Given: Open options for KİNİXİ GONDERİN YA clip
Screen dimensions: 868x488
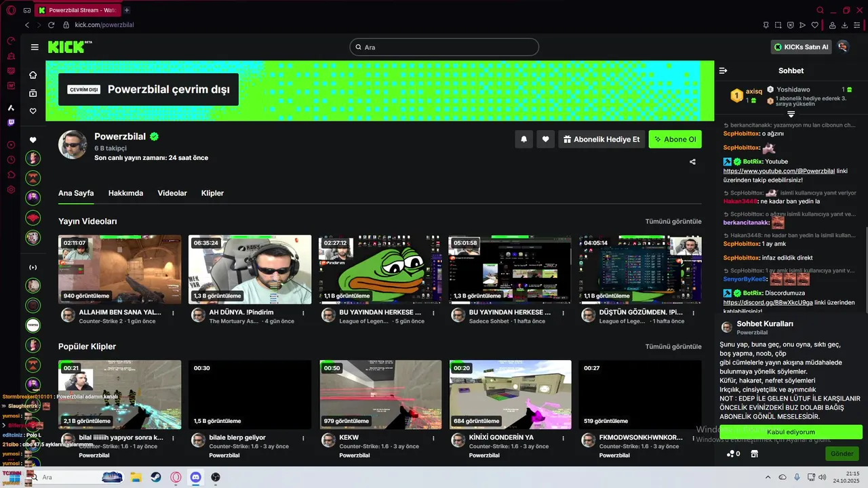Looking at the screenshot, I should pos(564,438).
